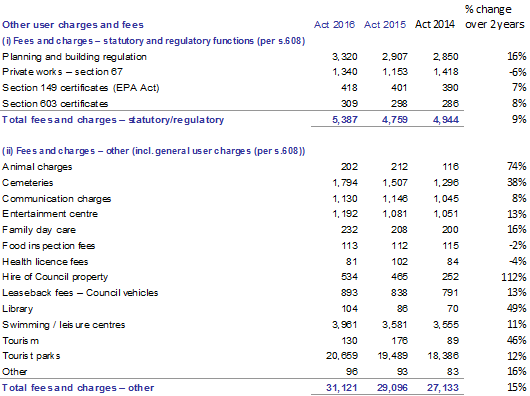This screenshot has height=396, width=530.
Task: Click the Planning and building regulation row label
Action: 74,57
